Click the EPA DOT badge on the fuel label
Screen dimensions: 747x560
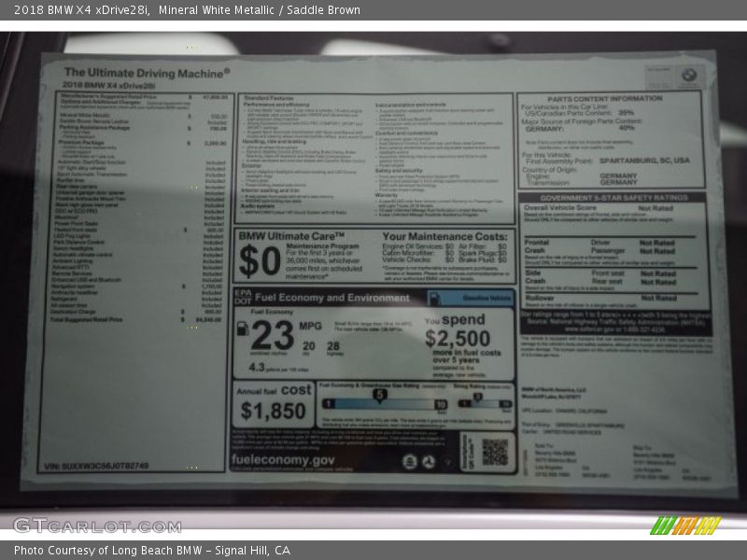(x=242, y=297)
